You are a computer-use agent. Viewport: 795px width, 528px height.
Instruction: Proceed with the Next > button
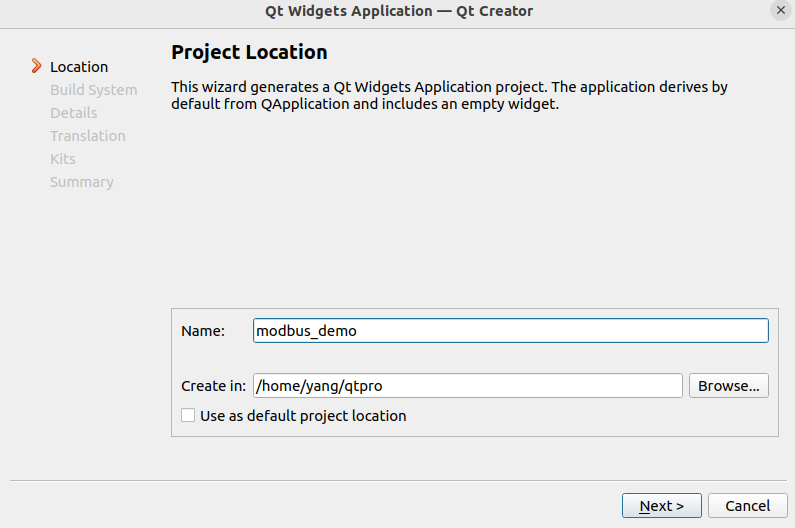pos(661,506)
